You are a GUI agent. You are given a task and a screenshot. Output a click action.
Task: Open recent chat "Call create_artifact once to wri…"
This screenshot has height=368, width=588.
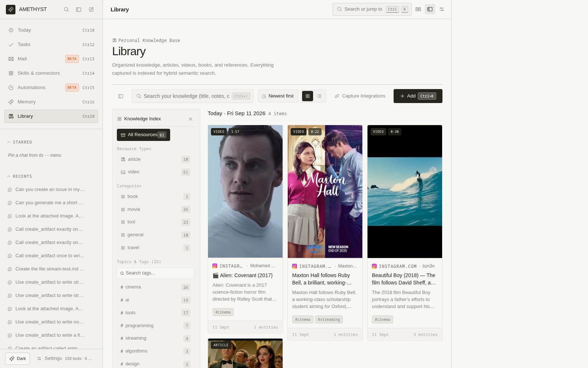[50, 256]
